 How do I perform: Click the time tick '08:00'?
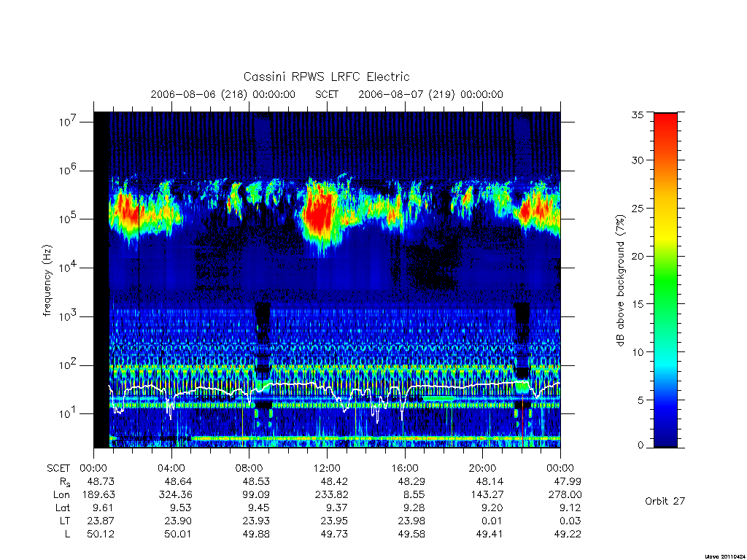point(249,468)
